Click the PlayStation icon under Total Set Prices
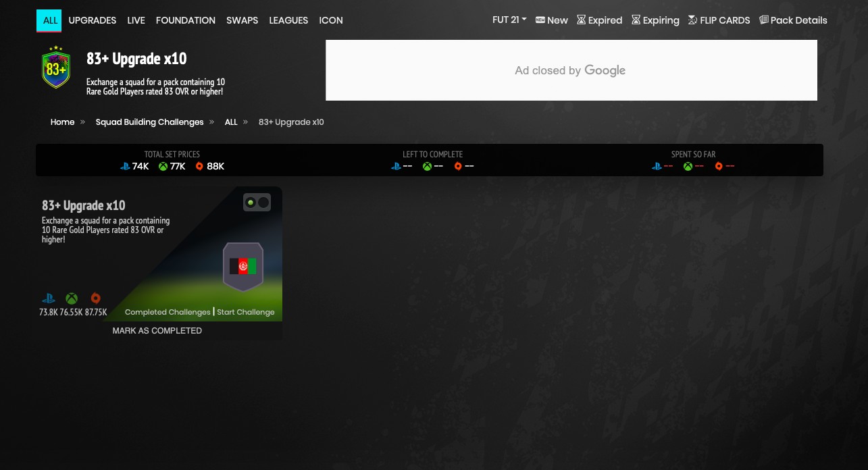Image resolution: width=868 pixels, height=470 pixels. (x=125, y=166)
